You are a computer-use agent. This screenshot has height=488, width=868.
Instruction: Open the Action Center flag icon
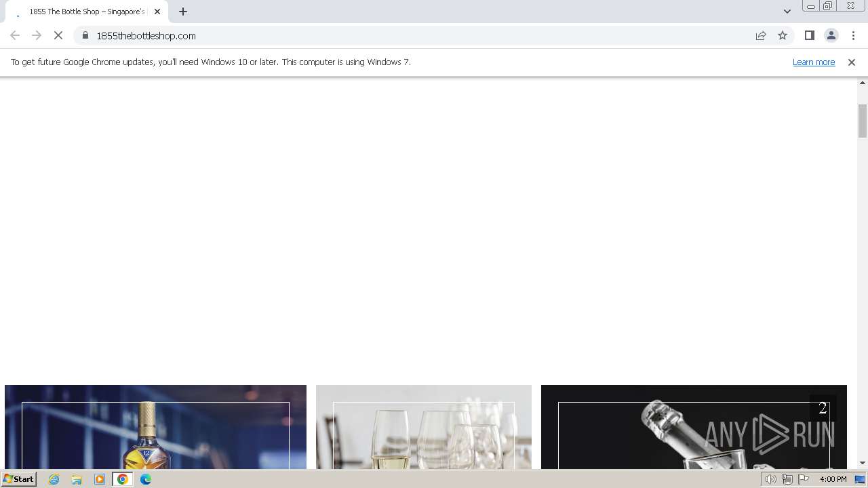coord(804,479)
